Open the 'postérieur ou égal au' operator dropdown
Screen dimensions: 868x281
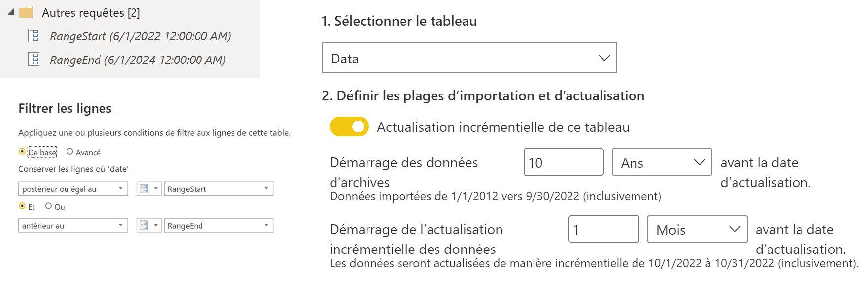pyautogui.click(x=73, y=189)
